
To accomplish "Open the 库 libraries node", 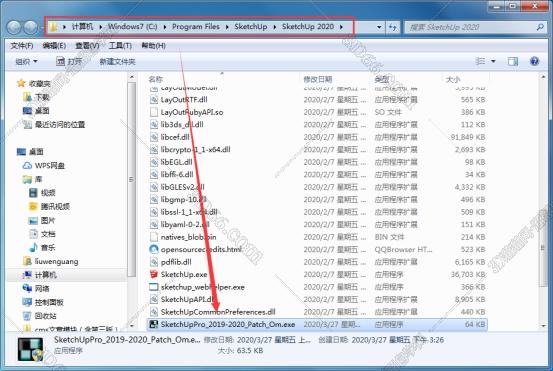I will 32,179.
